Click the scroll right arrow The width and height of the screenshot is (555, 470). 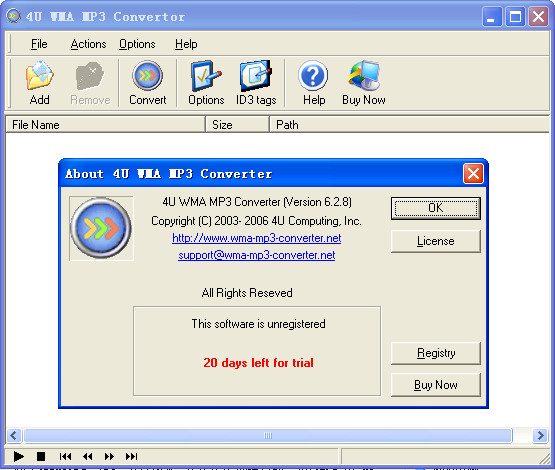point(540,435)
